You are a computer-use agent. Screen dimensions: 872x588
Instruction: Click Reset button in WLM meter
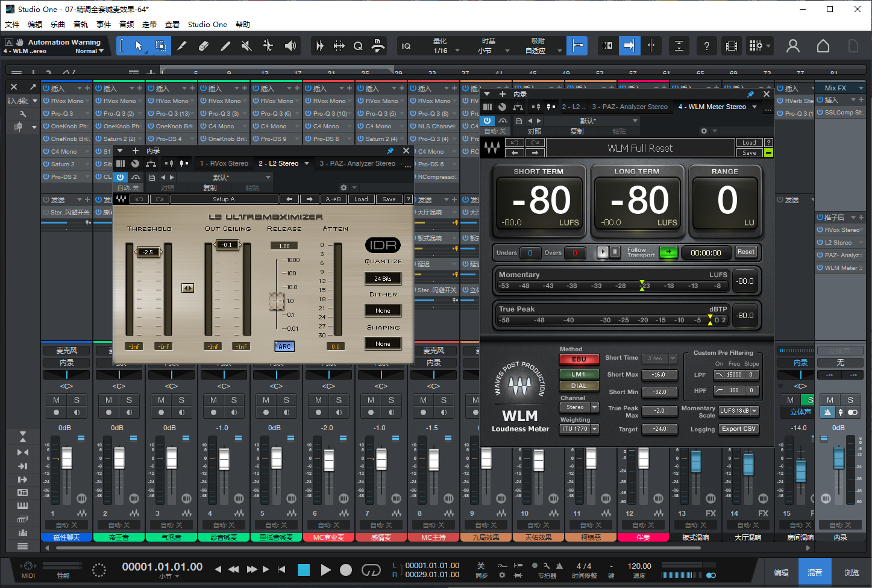(745, 252)
